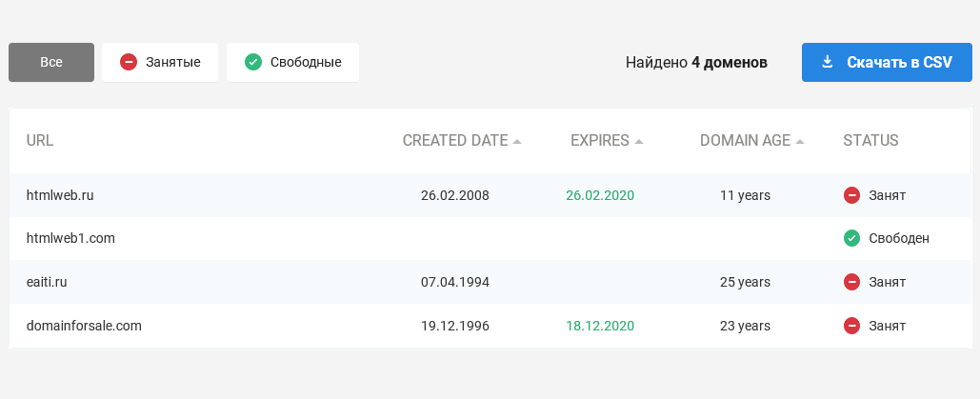Screen dimensions: 980x399
Task: Click red minus icon in Занятые filter
Action: coord(129,62)
